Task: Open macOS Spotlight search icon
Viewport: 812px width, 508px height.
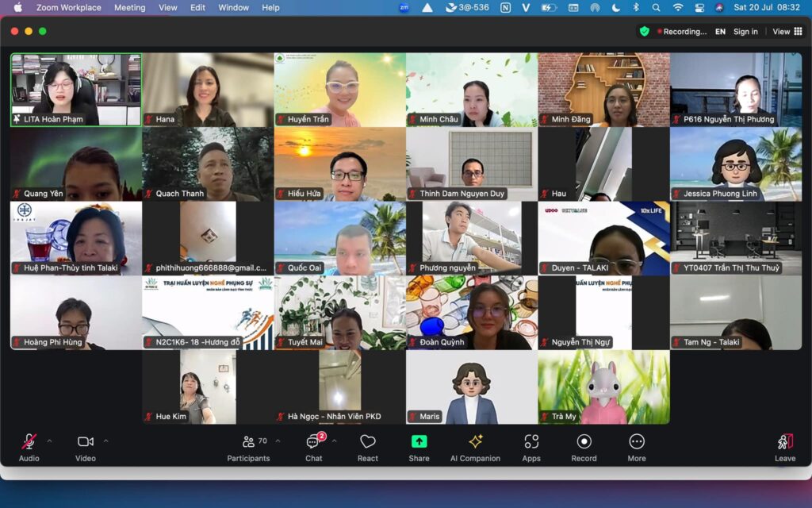Action: pyautogui.click(x=656, y=7)
